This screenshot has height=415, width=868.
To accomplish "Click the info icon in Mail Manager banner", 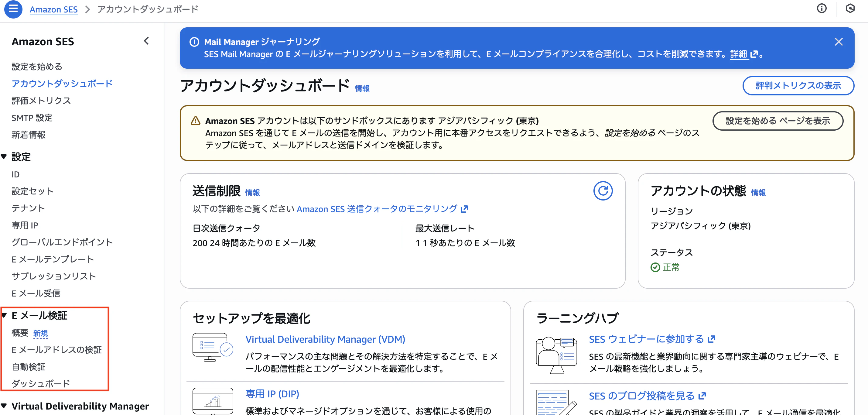I will click(194, 42).
